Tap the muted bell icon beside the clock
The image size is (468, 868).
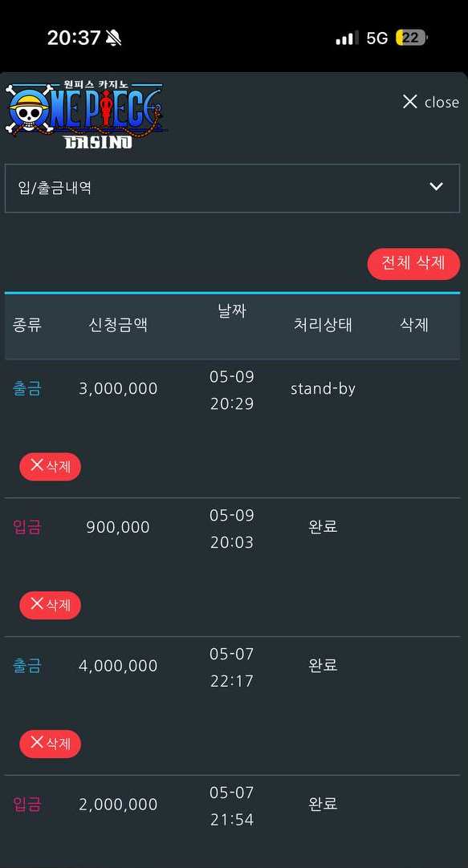point(113,38)
